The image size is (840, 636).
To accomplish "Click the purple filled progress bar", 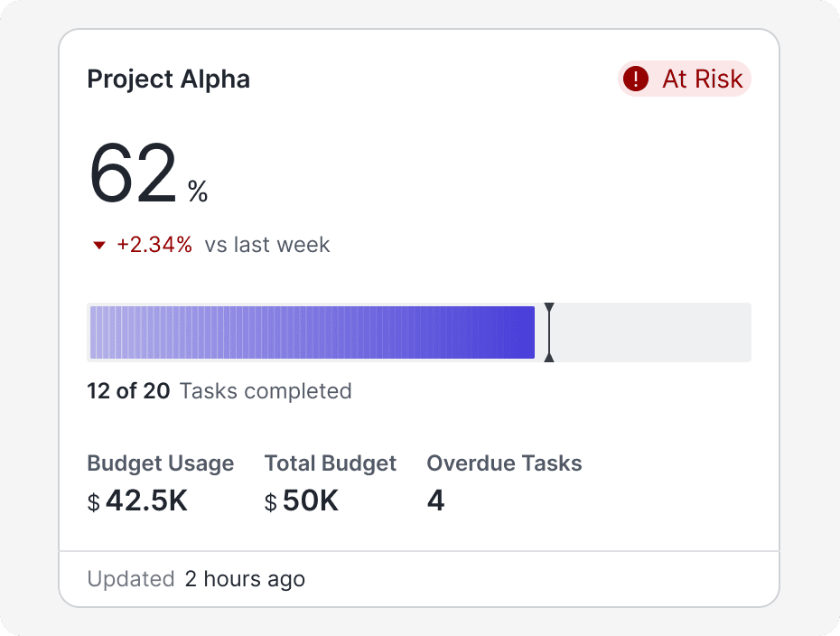I will [312, 332].
